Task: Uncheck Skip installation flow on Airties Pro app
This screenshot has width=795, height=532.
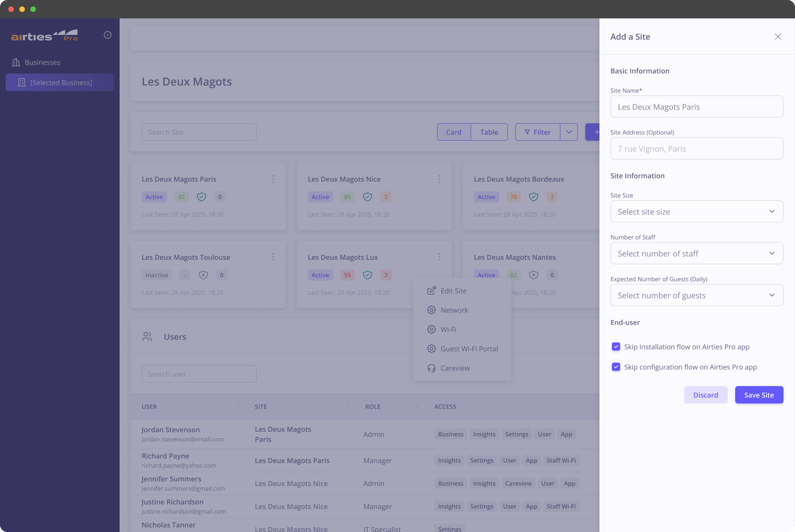Action: [616, 347]
